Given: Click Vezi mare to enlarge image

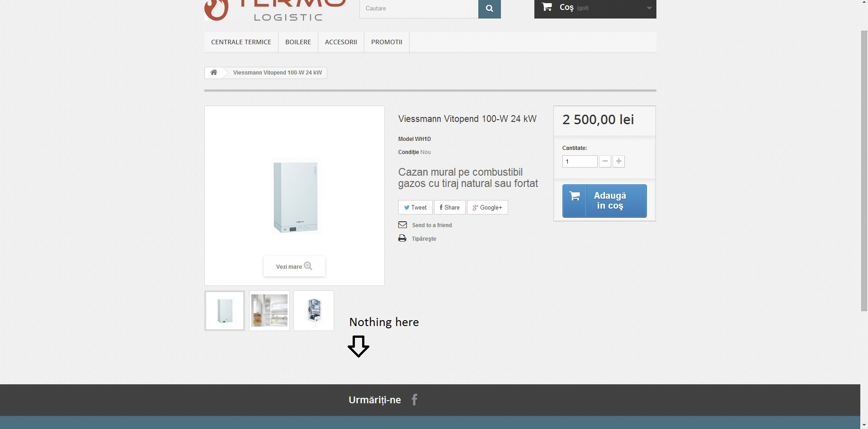Looking at the screenshot, I should coord(294,266).
